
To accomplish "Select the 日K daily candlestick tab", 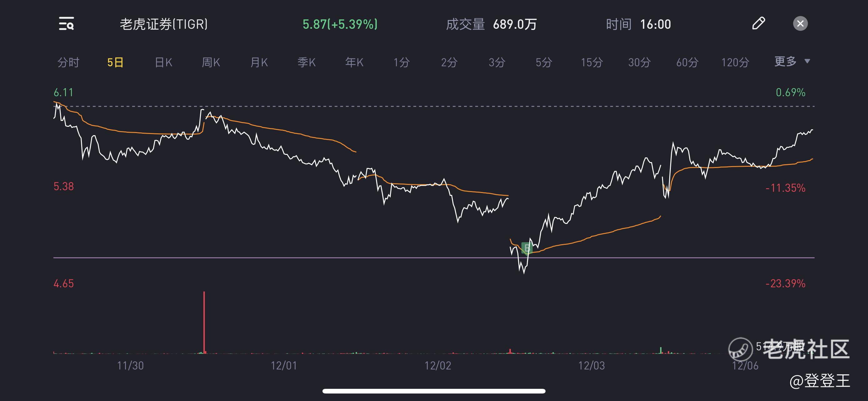I will (x=163, y=62).
